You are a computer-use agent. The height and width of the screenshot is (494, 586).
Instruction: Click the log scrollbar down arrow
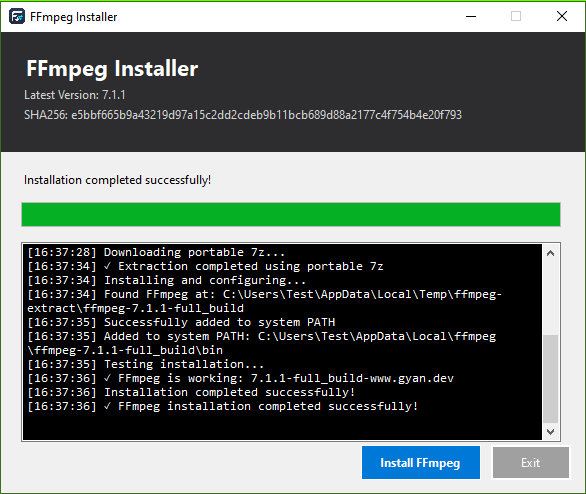click(550, 432)
